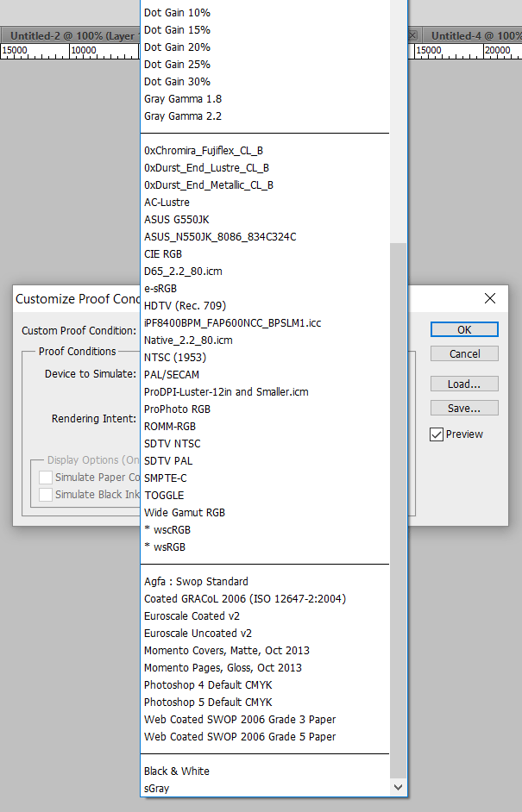
Task: Choose the sGray profile entry
Action: [158, 788]
